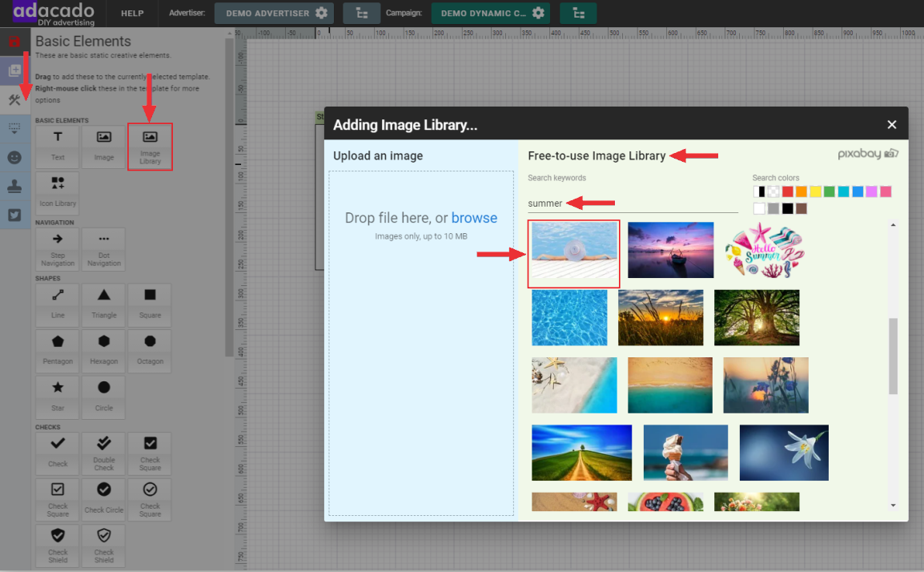Click the Pixabay logo link
The width and height of the screenshot is (924, 572).
point(868,154)
